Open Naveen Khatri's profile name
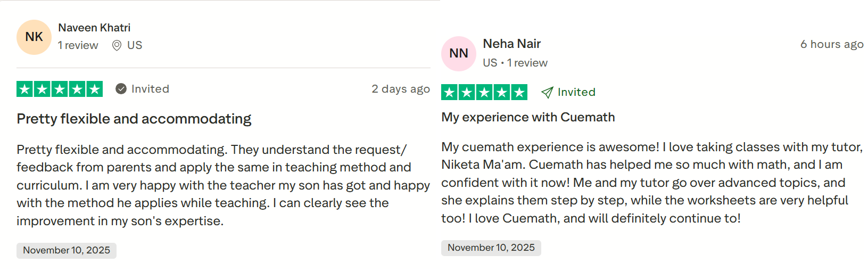This screenshot has height=279, width=868. click(x=94, y=28)
